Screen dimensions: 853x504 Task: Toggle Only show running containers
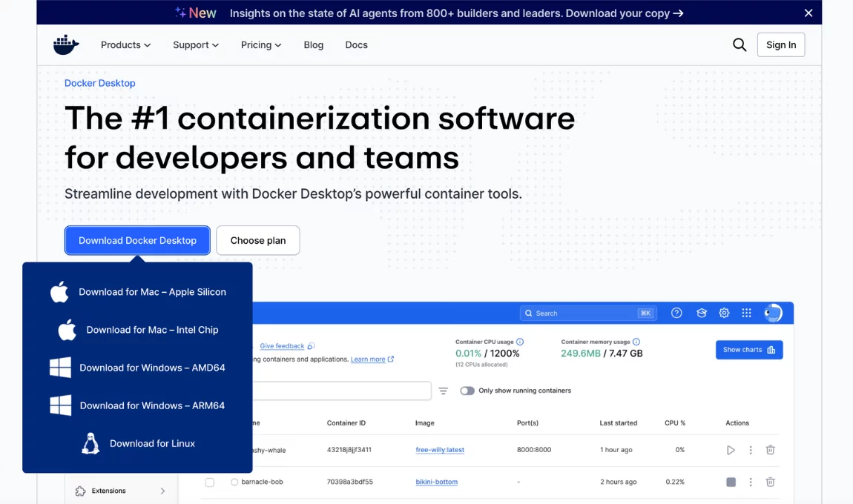(467, 391)
